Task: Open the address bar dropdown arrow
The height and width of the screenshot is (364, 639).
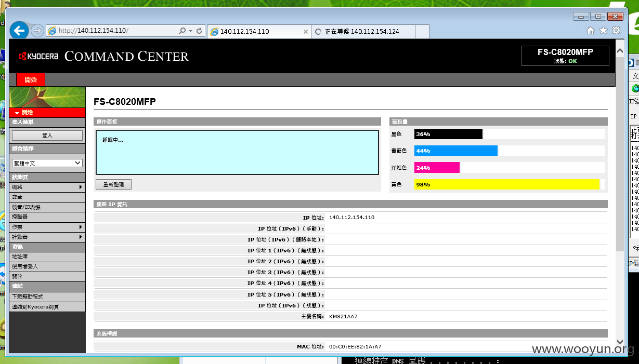Action: (190, 31)
